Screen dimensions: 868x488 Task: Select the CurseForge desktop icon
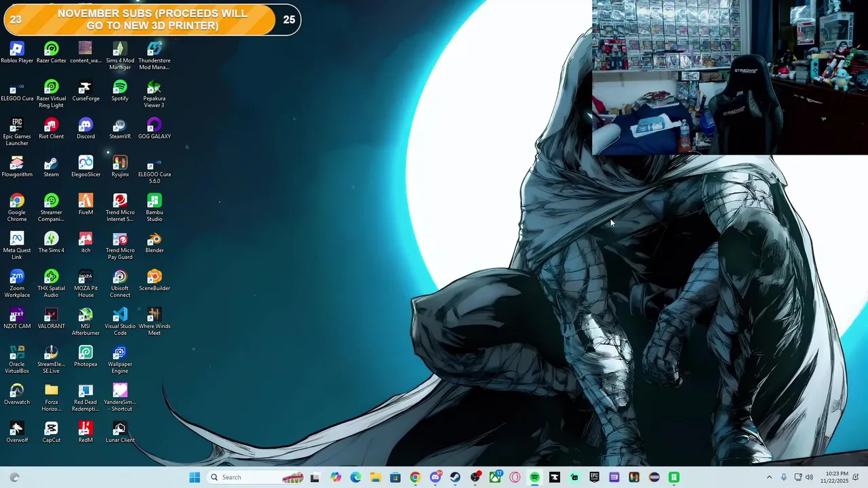coord(85,91)
